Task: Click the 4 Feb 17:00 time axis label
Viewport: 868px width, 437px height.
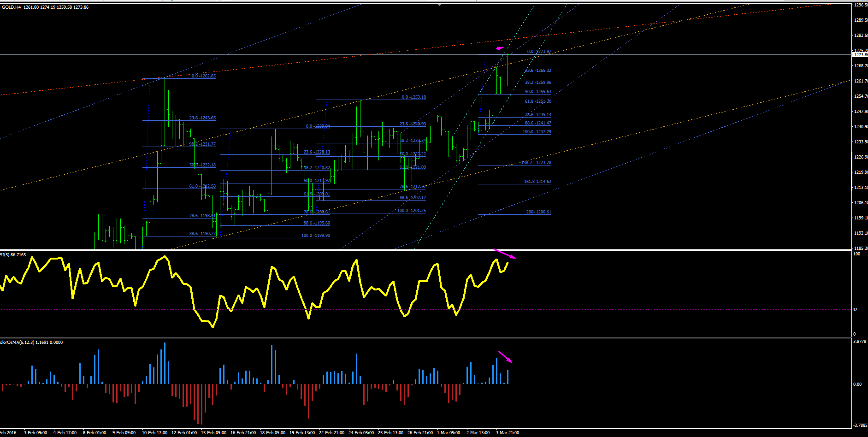Action: coord(65,433)
